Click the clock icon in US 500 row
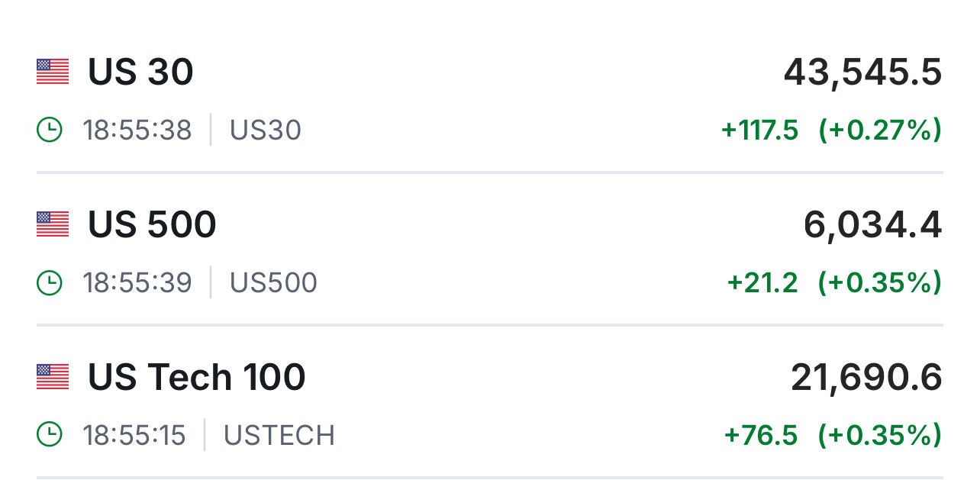This screenshot has width=980, height=480. [50, 283]
